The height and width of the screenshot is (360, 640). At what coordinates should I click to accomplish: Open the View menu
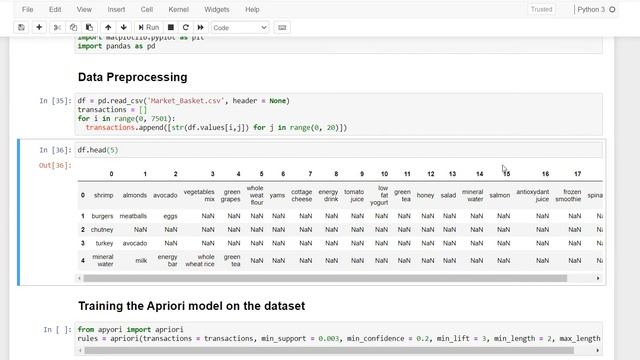click(84, 9)
